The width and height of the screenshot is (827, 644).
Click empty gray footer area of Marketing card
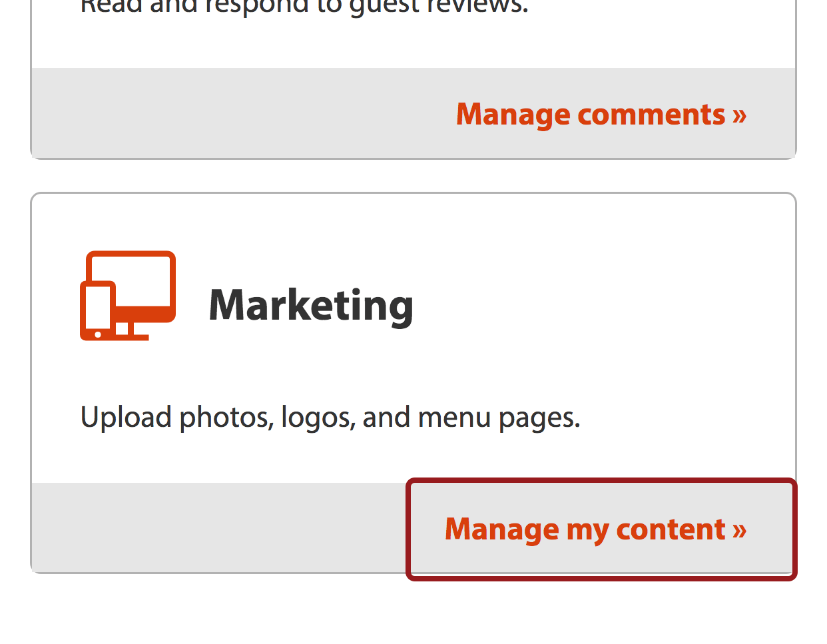(x=220, y=527)
